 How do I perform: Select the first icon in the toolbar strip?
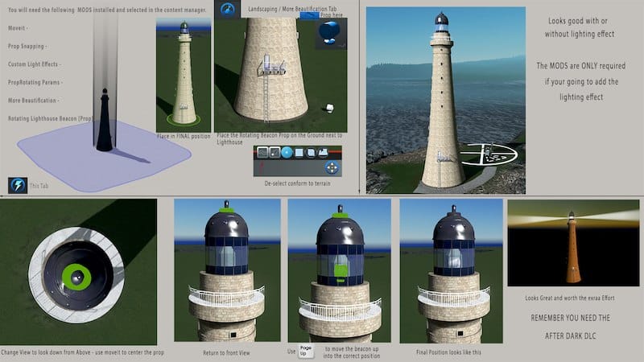coord(262,152)
